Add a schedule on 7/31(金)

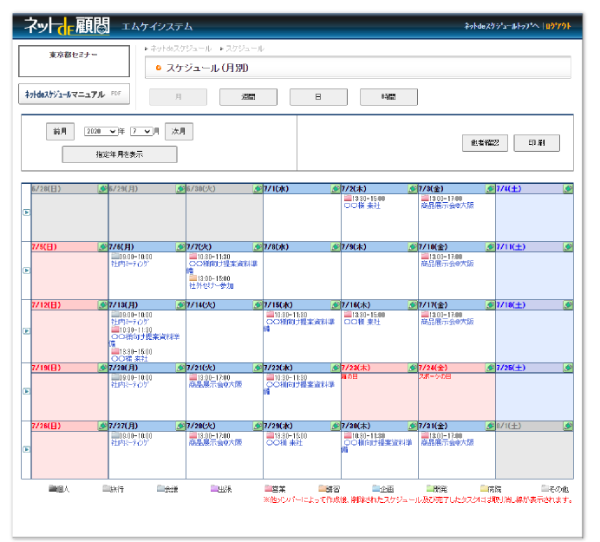click(x=490, y=426)
